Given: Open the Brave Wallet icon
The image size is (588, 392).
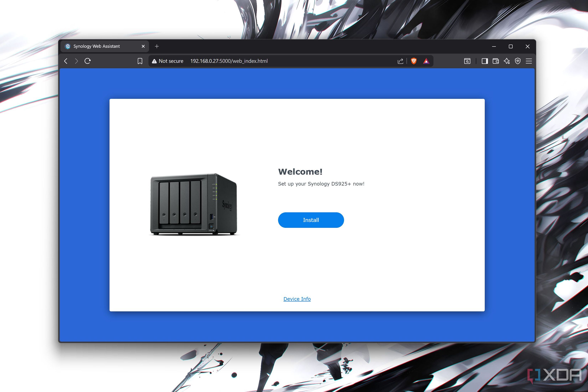Looking at the screenshot, I should click(496, 61).
